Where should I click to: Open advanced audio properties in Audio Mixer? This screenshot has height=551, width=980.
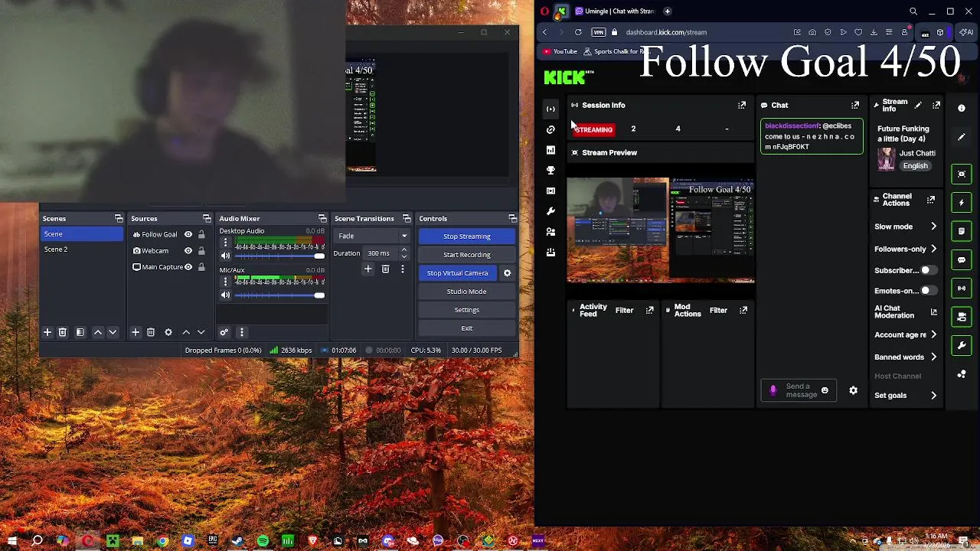coord(224,332)
